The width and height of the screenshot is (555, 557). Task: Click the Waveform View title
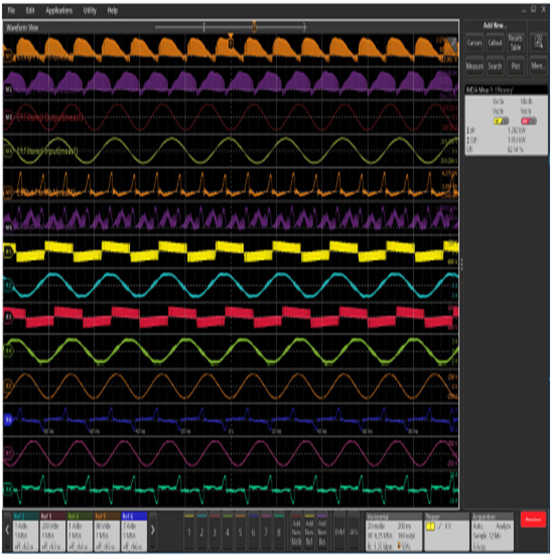pos(22,27)
